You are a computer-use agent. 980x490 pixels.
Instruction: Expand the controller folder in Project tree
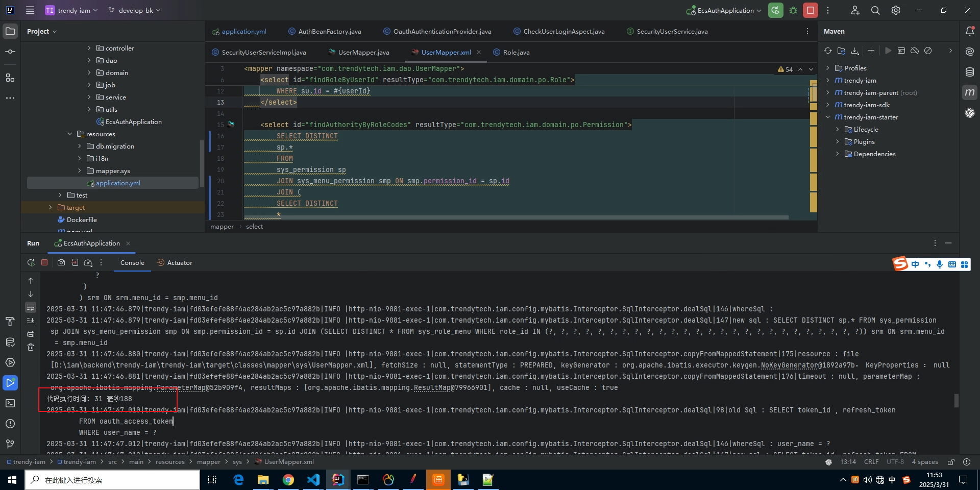point(89,48)
